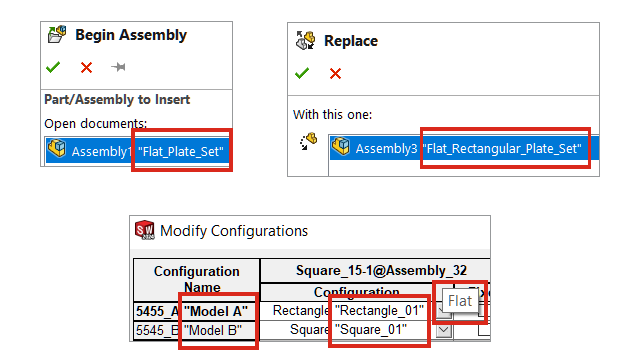Toggle the checkbox in Model B row
Image resolution: width=640 pixels, height=360 pixels.
(x=484, y=329)
